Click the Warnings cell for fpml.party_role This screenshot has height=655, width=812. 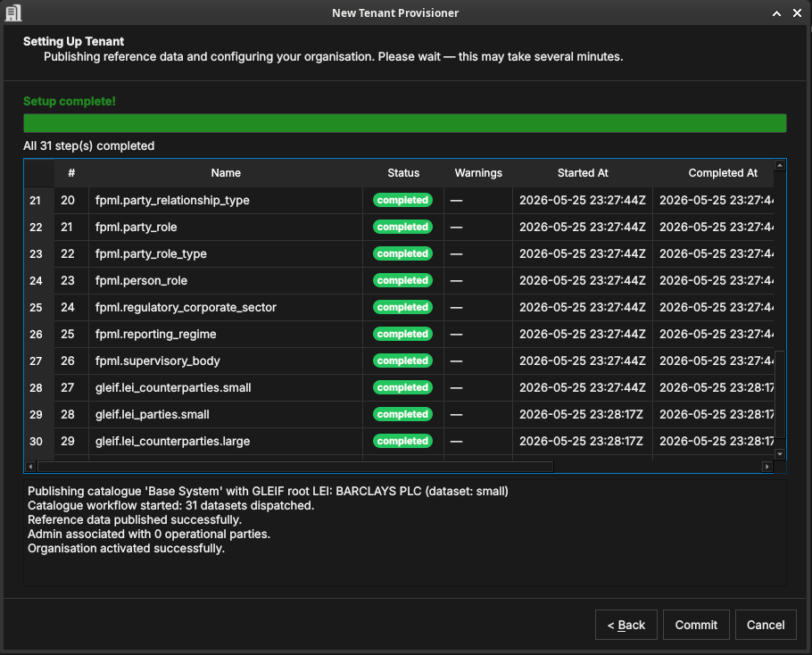click(478, 228)
